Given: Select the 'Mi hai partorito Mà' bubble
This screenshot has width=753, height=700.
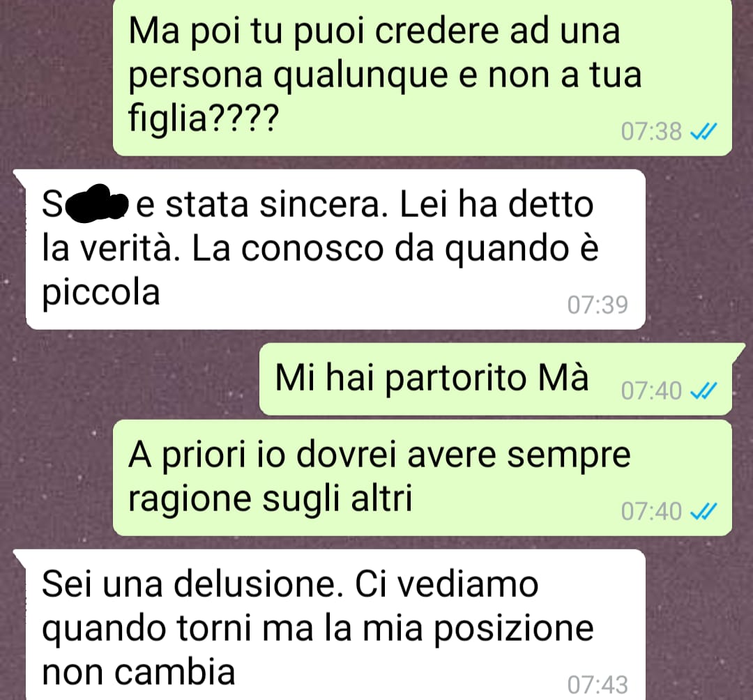Looking at the screenshot, I should pos(496,379).
